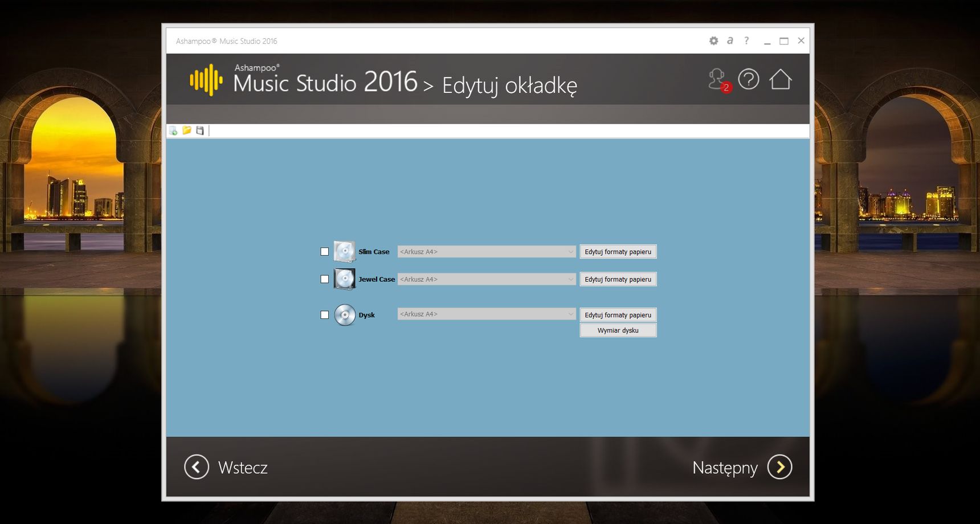This screenshot has width=980, height=524.
Task: Open Jewel Case paper format dropdown
Action: click(x=487, y=279)
